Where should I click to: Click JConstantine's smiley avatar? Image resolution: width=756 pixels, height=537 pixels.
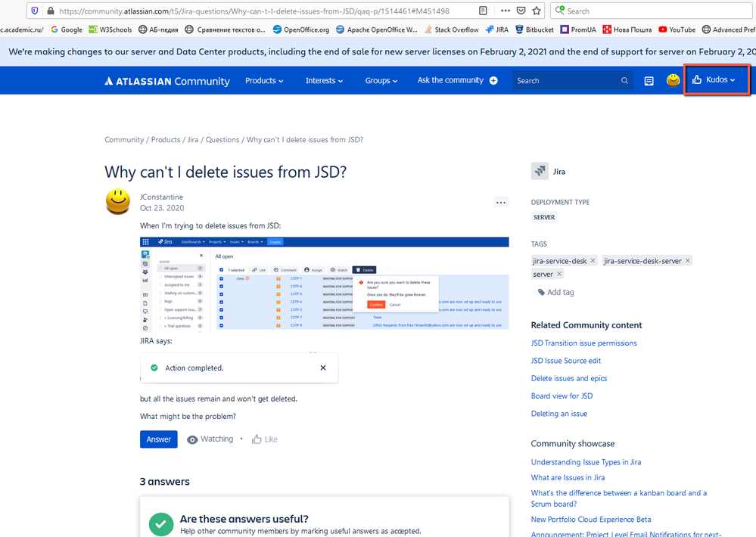click(118, 201)
